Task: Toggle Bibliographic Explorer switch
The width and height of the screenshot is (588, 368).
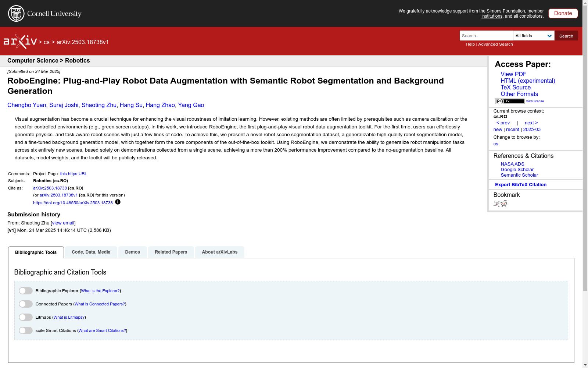Action: tap(26, 291)
